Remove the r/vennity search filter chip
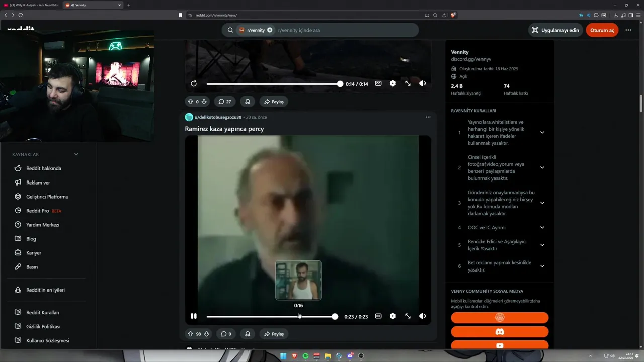The image size is (644, 362). (270, 30)
